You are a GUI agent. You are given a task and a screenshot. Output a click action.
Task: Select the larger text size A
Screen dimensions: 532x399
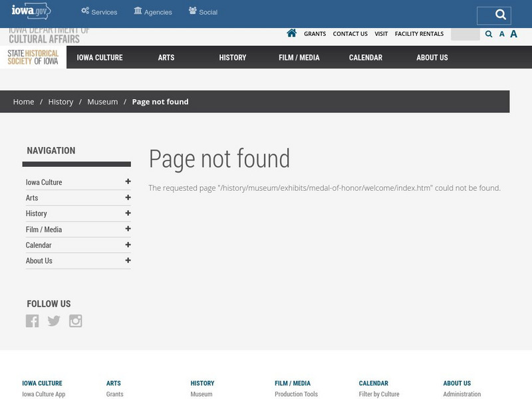pos(513,34)
